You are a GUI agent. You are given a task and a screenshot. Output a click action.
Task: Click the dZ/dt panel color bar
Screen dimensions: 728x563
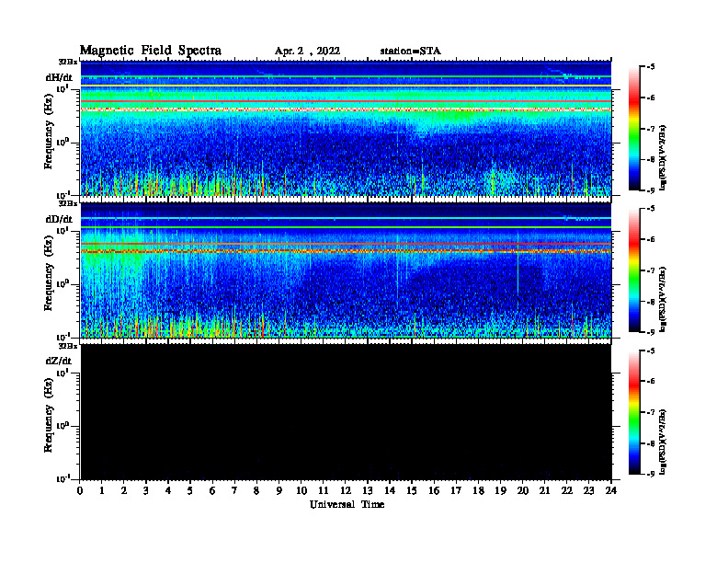point(634,412)
